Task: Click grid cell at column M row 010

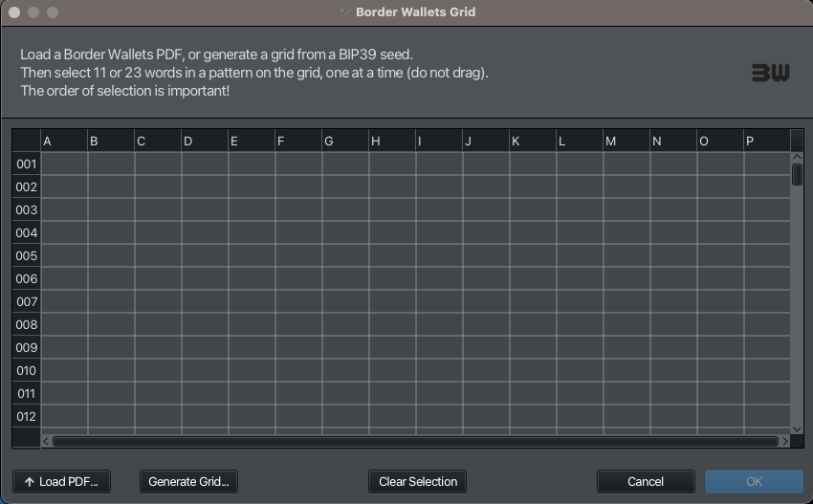Action: pos(626,370)
